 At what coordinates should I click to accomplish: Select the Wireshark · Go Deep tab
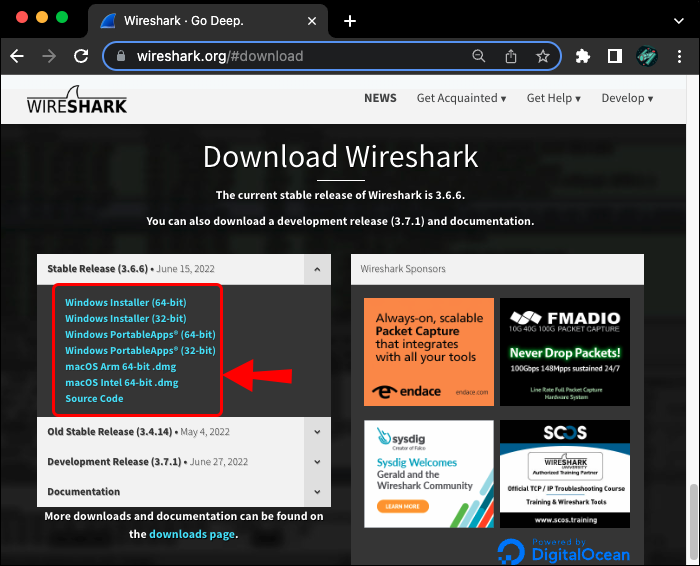point(208,21)
